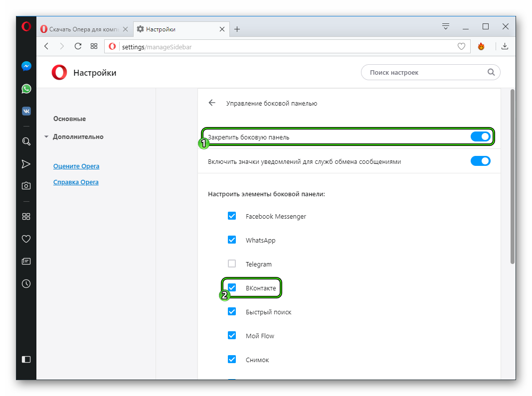This screenshot has width=532, height=396.
Task: Uncheck 'Мой Flow' checkbox
Action: [232, 336]
